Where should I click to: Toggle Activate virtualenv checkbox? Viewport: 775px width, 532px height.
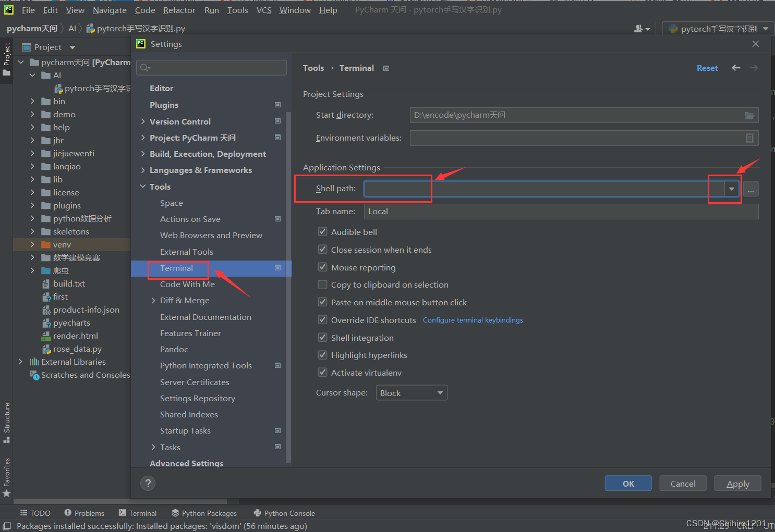[323, 372]
